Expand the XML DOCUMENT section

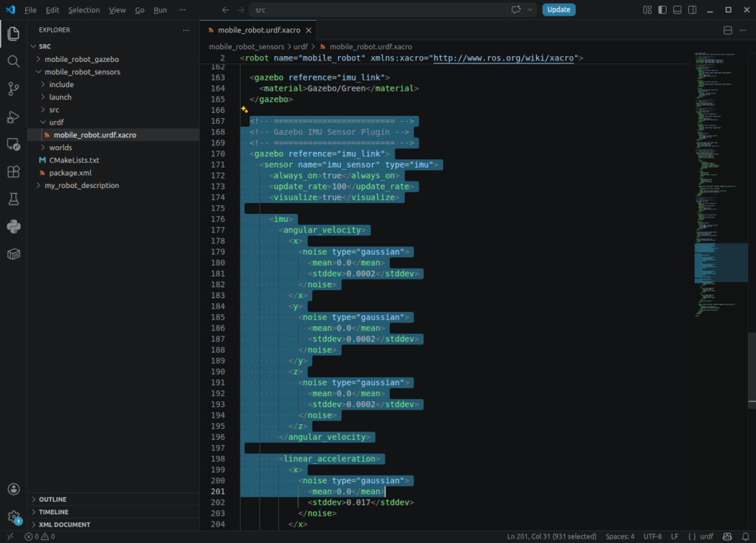114,525
